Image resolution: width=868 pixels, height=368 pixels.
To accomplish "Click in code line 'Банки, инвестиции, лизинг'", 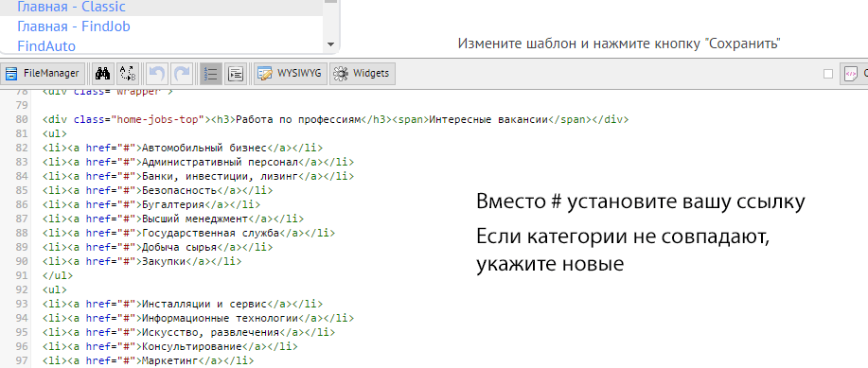I will pyautogui.click(x=198, y=176).
